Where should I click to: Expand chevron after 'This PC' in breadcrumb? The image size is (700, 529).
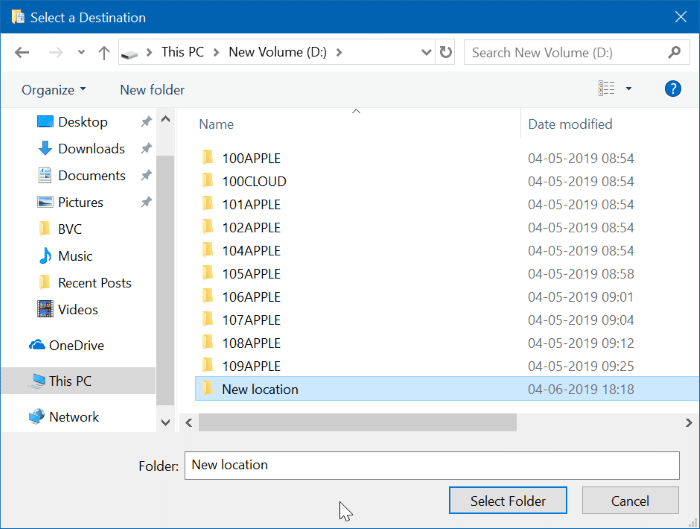point(217,53)
